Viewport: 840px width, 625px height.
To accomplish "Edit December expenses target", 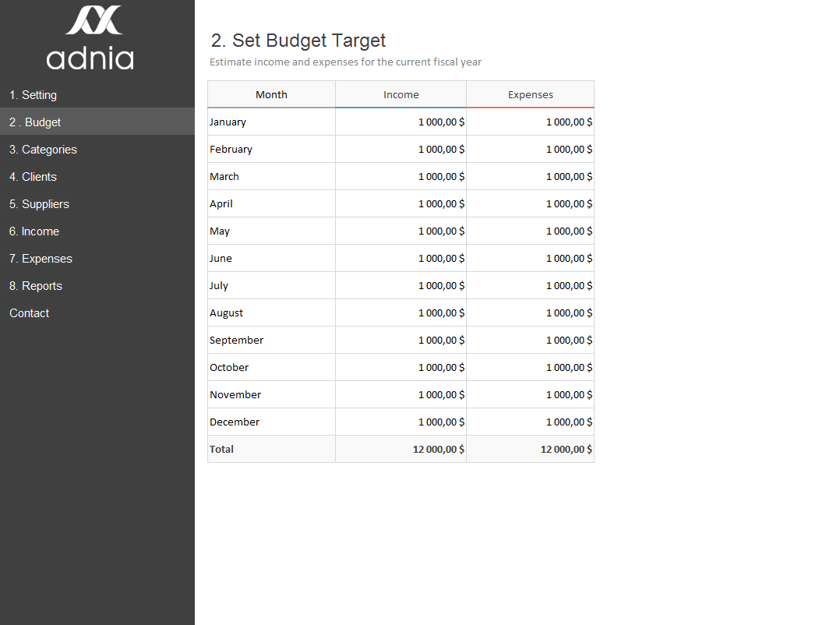I will coord(531,422).
